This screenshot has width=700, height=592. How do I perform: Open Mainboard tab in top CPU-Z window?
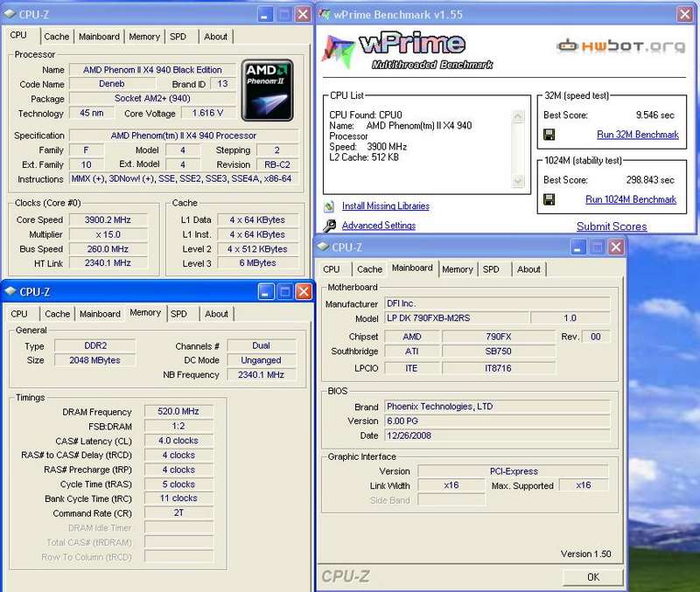[99, 37]
